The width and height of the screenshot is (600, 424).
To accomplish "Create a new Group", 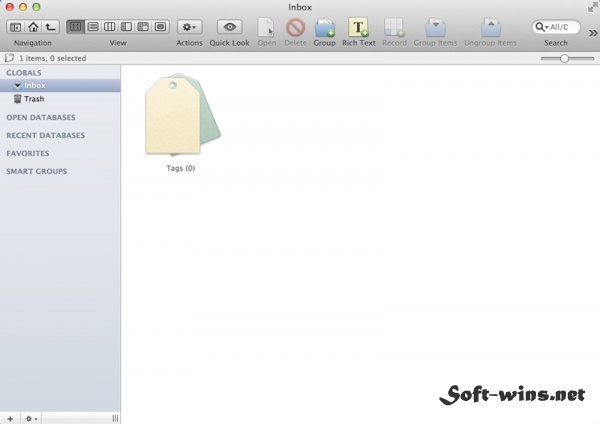I will pyautogui.click(x=324, y=28).
